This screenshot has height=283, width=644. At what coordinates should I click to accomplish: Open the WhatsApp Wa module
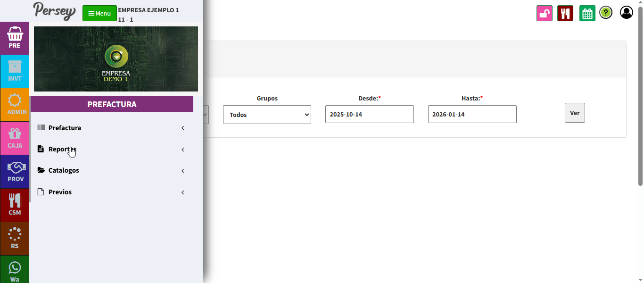click(15, 271)
